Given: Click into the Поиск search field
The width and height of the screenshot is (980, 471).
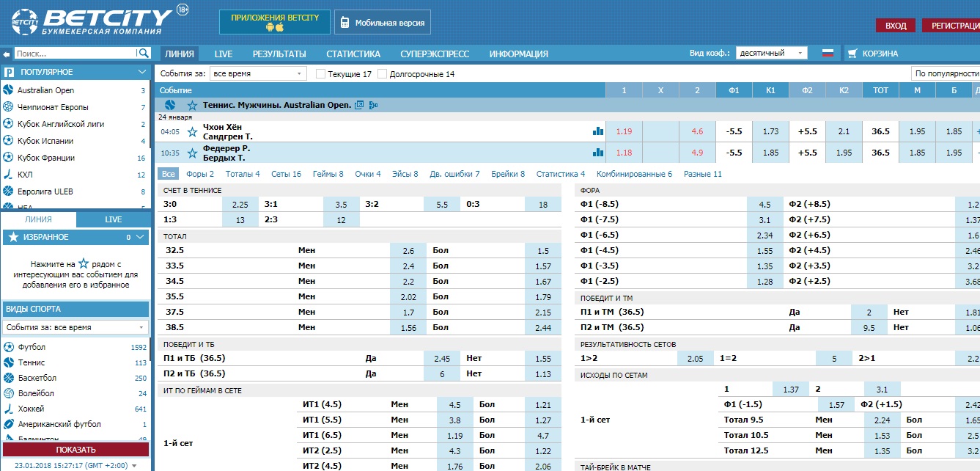Looking at the screenshot, I should [74, 54].
